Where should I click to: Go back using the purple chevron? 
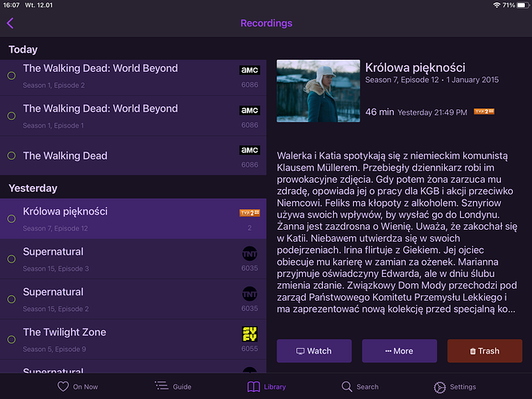tap(10, 24)
